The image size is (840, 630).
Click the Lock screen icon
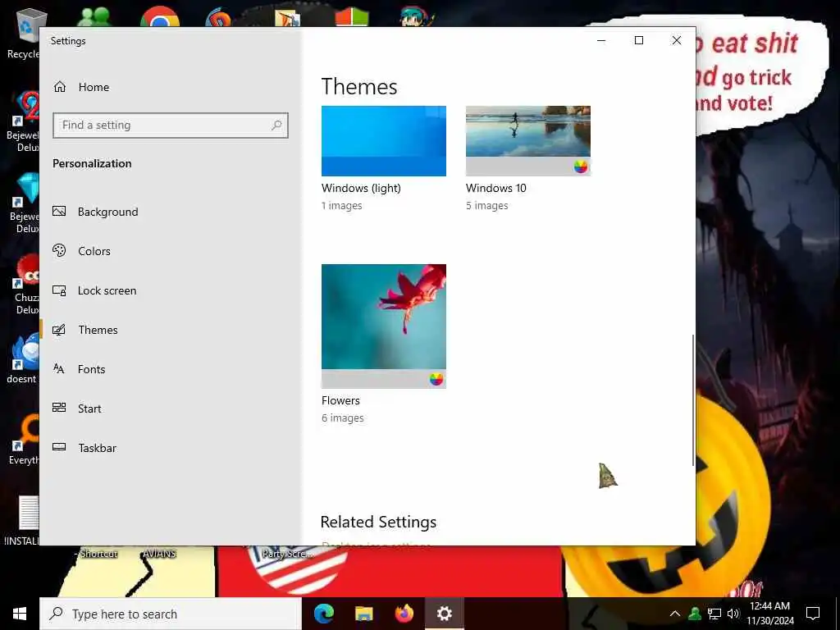tap(59, 290)
